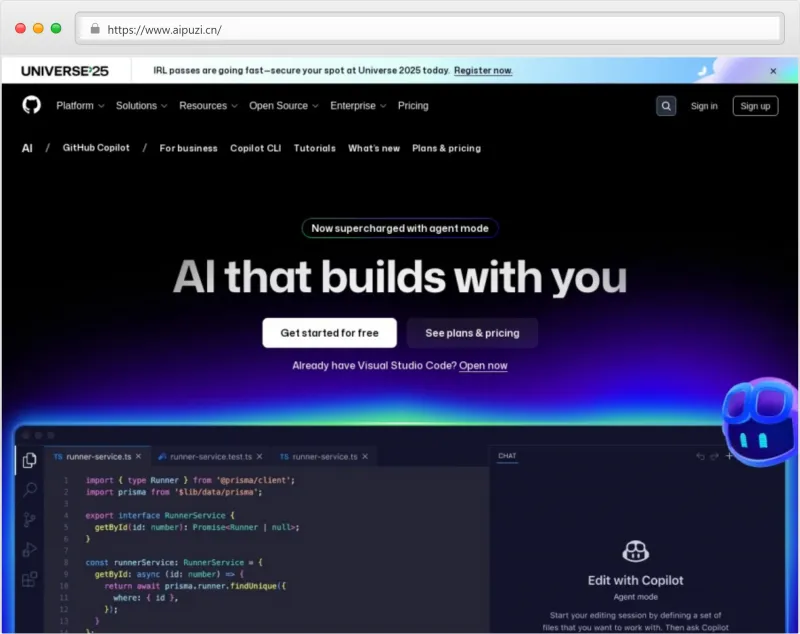
Task: Open the Open Source dropdown menu
Action: [283, 106]
